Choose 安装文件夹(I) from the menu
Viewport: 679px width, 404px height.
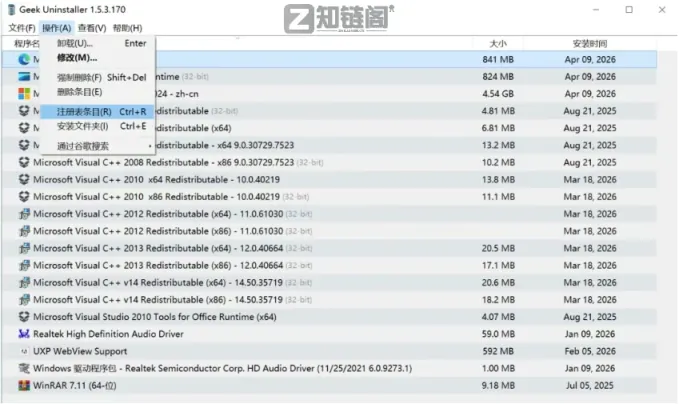click(97, 126)
